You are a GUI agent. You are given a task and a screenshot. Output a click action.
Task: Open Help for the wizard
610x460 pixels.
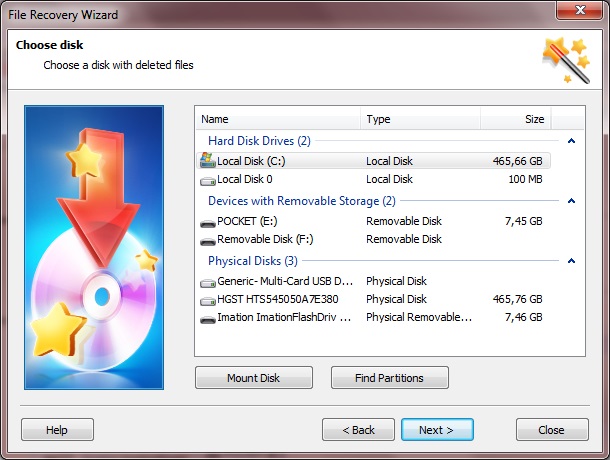[x=57, y=430]
